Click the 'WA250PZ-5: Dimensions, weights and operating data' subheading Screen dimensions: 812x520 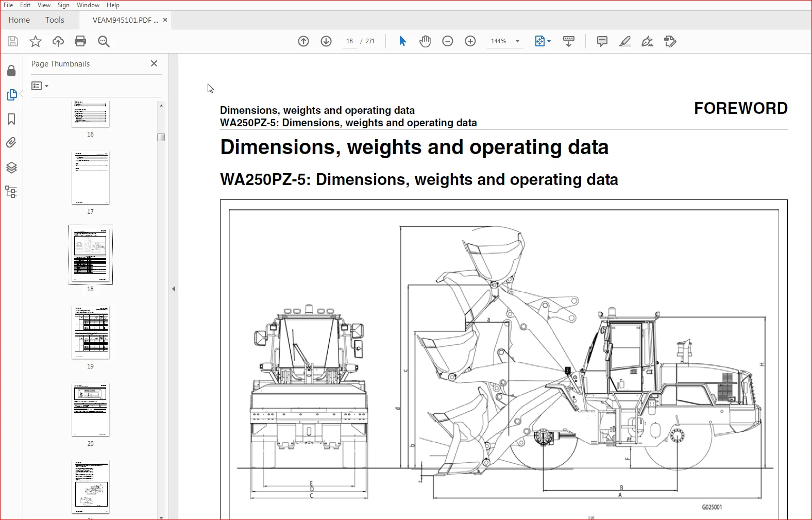419,180
